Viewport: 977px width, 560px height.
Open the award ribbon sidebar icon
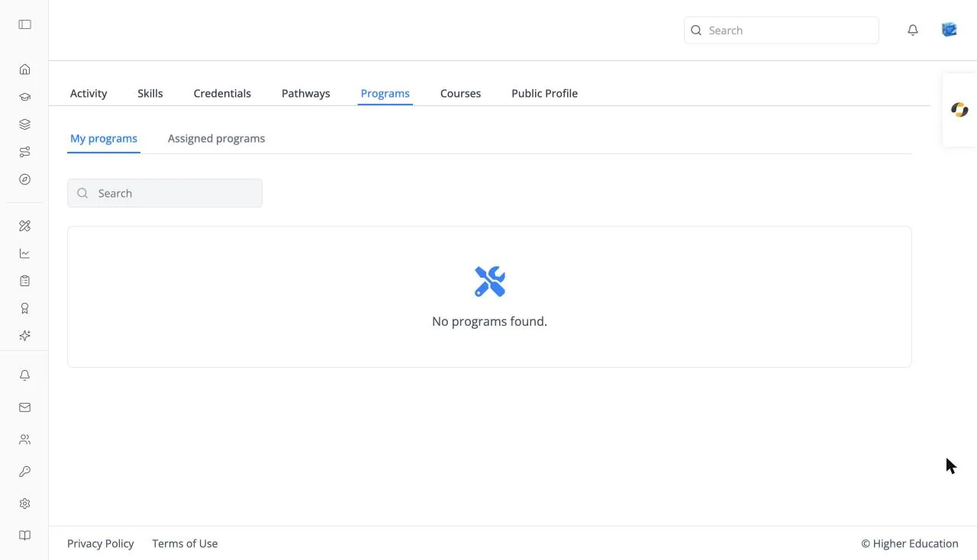[24, 308]
